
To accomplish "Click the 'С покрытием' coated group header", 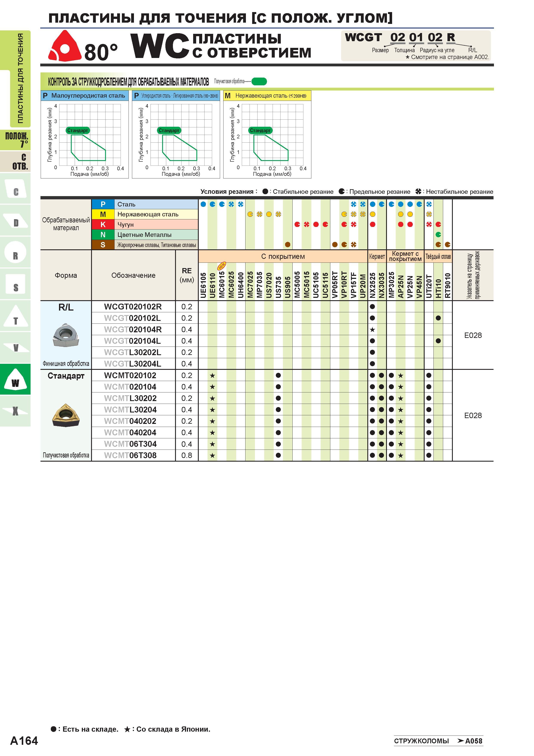I will point(283,256).
